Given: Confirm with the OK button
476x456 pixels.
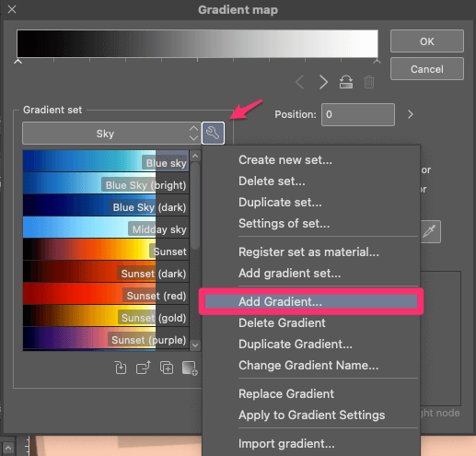Looking at the screenshot, I should tap(427, 41).
